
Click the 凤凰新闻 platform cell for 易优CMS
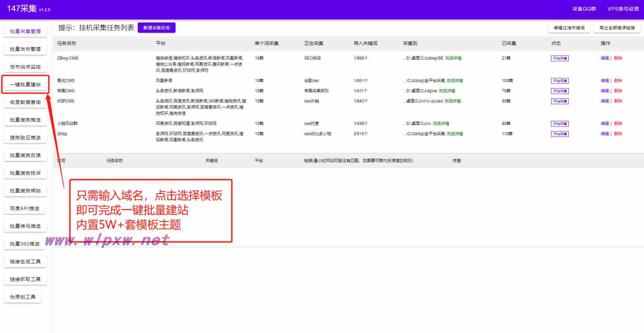coord(164,81)
